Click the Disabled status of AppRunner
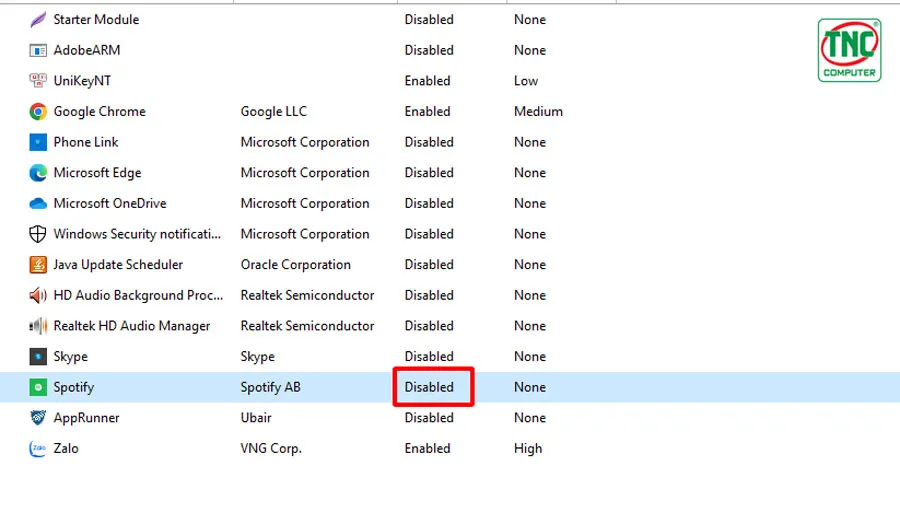This screenshot has height=524, width=900. (429, 418)
